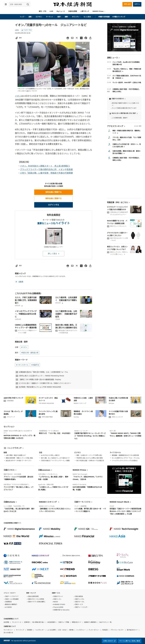Open the NIKKEI リスキリング logo link
Image resolution: width=145 pixels, height=644 pixels.
(x=40, y=555)
